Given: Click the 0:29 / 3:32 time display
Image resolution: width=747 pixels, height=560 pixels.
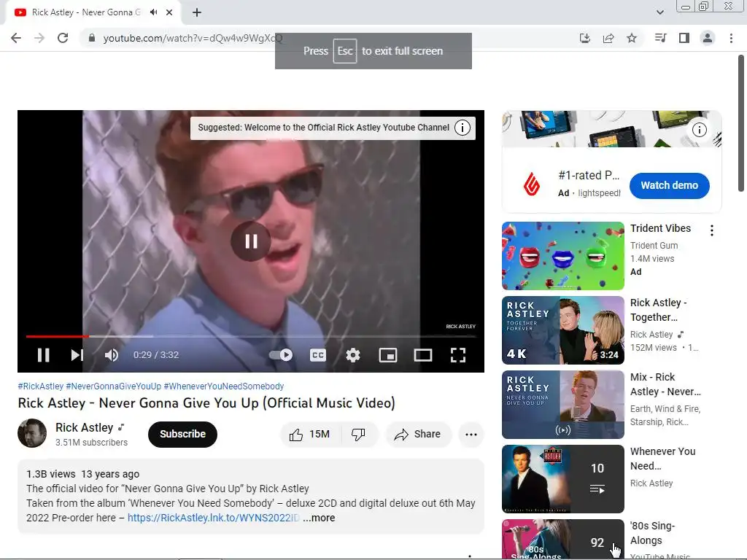Looking at the screenshot, I should [x=156, y=355].
